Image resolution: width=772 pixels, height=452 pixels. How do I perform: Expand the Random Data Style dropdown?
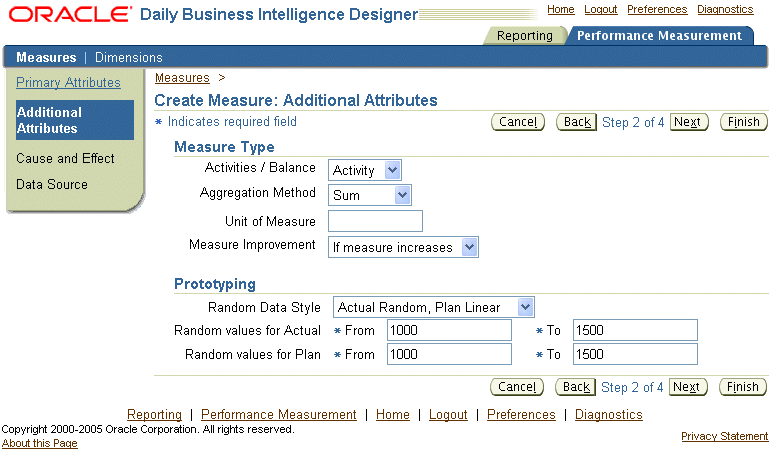click(x=433, y=307)
